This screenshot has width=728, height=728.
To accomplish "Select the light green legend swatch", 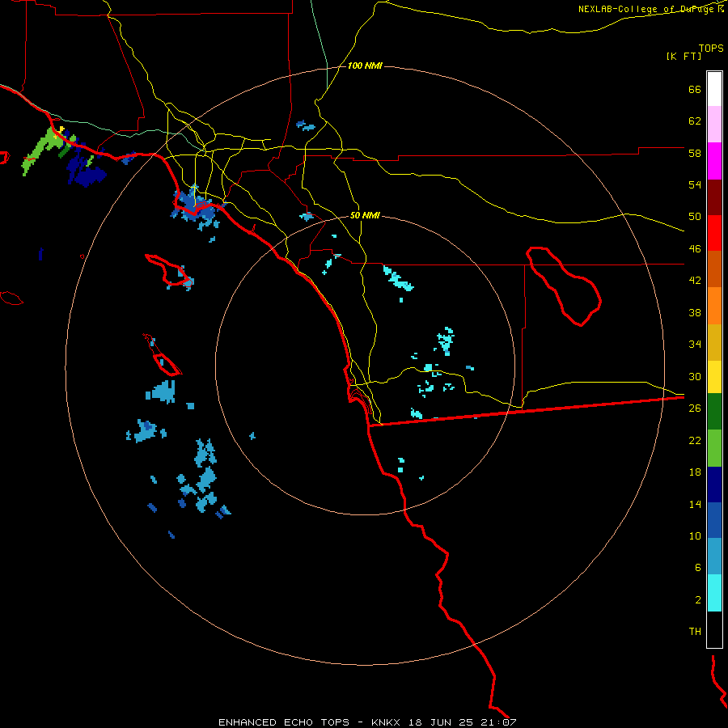I will [714, 448].
